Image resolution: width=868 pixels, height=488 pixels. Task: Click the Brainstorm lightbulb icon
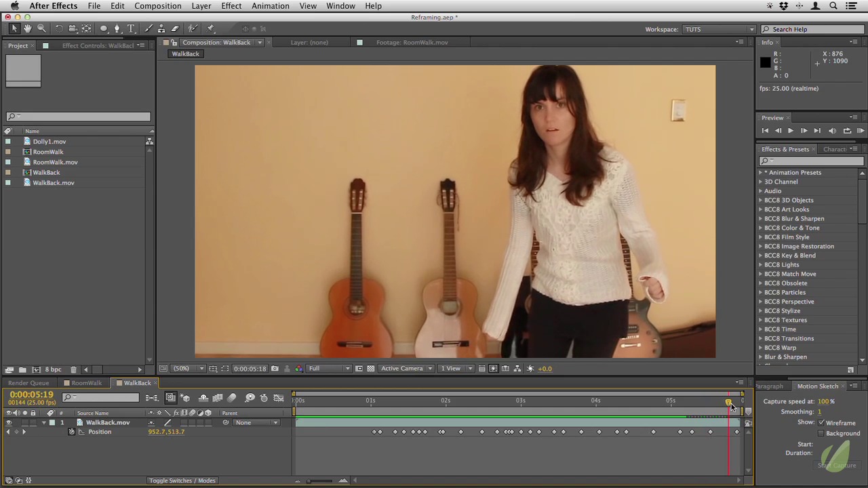coord(250,398)
